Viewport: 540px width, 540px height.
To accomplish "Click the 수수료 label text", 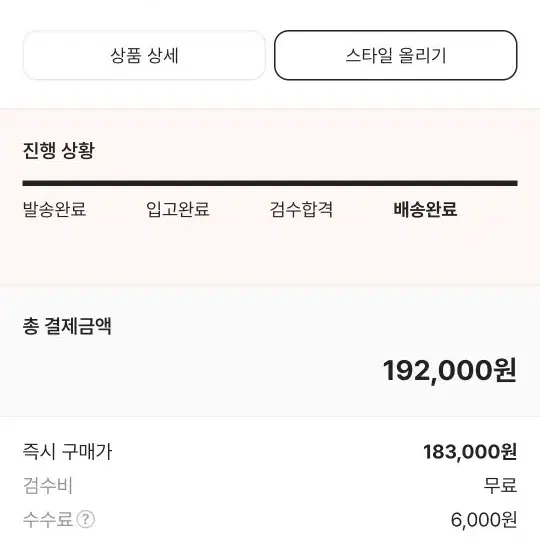I will [48, 519].
